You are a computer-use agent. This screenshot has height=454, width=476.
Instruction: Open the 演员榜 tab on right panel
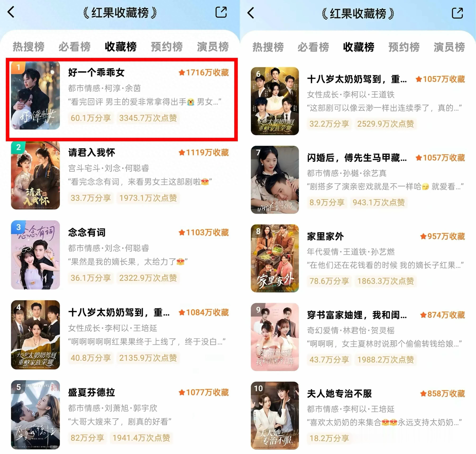pos(449,47)
